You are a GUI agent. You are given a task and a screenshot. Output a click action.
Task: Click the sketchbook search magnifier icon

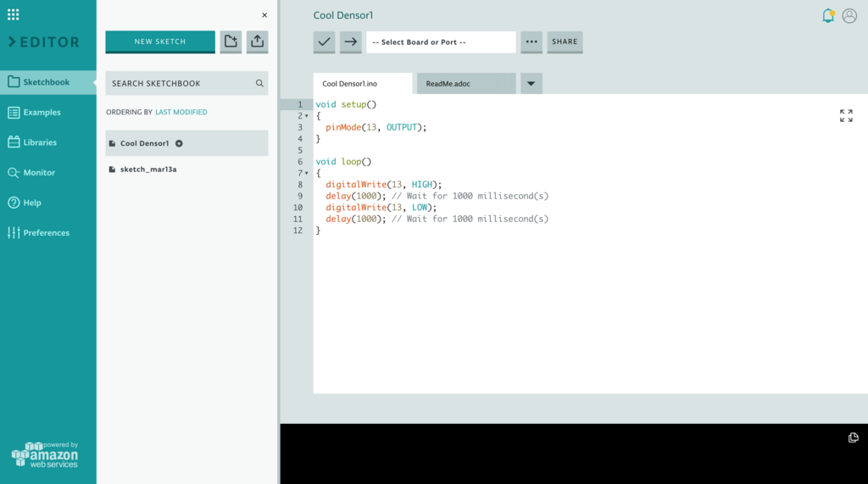click(259, 83)
